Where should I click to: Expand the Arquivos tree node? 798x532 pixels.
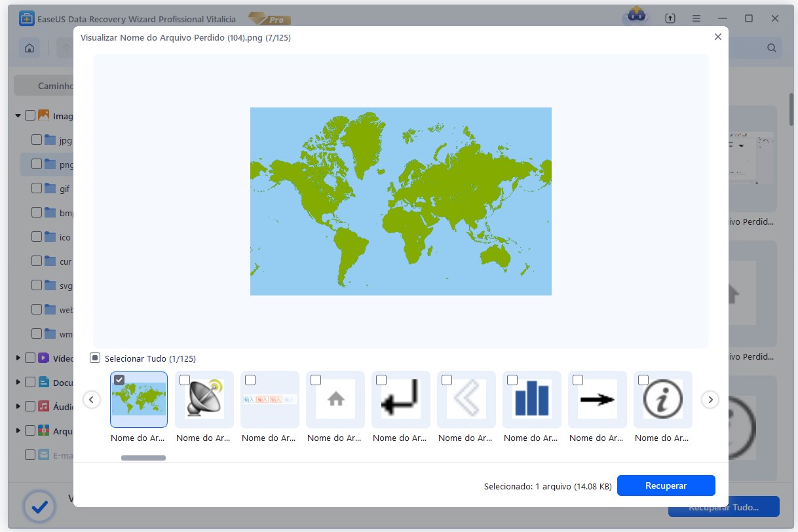(18, 430)
